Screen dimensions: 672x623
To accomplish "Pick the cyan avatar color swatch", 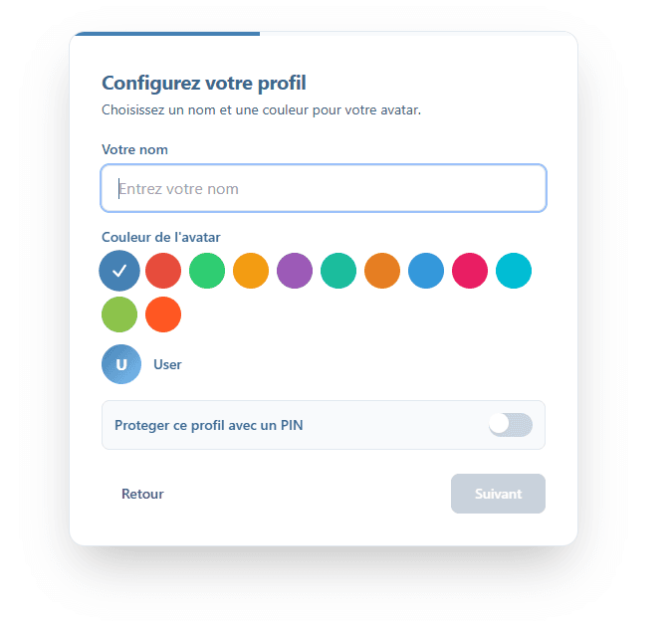I will (514, 271).
